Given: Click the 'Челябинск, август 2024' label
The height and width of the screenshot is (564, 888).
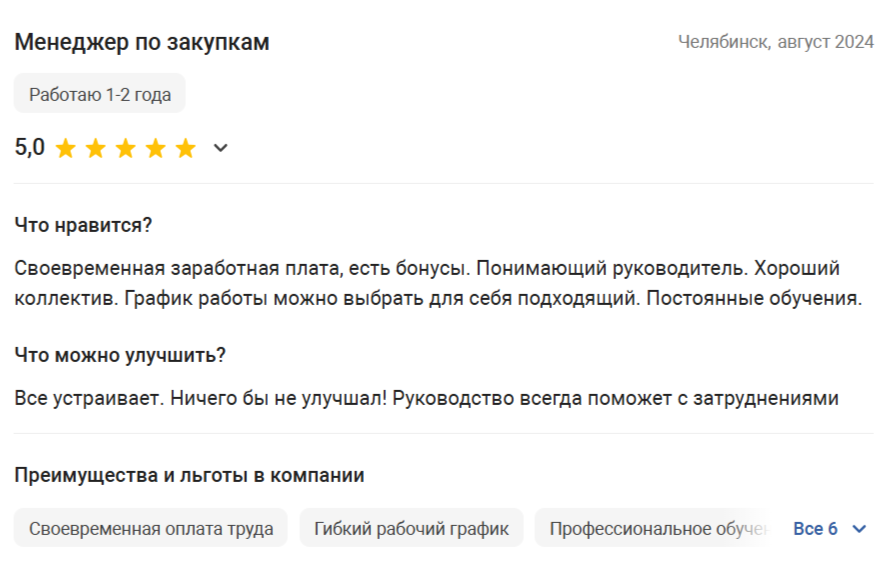Looking at the screenshot, I should [776, 42].
